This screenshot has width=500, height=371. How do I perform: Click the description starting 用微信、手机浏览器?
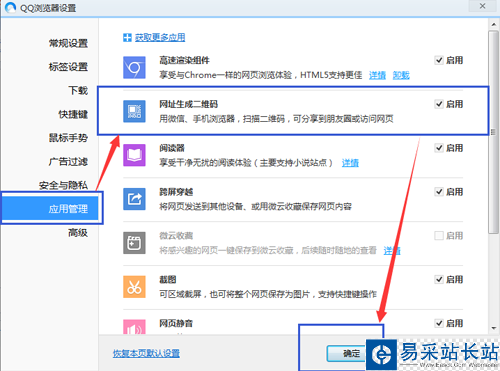tap(276, 119)
